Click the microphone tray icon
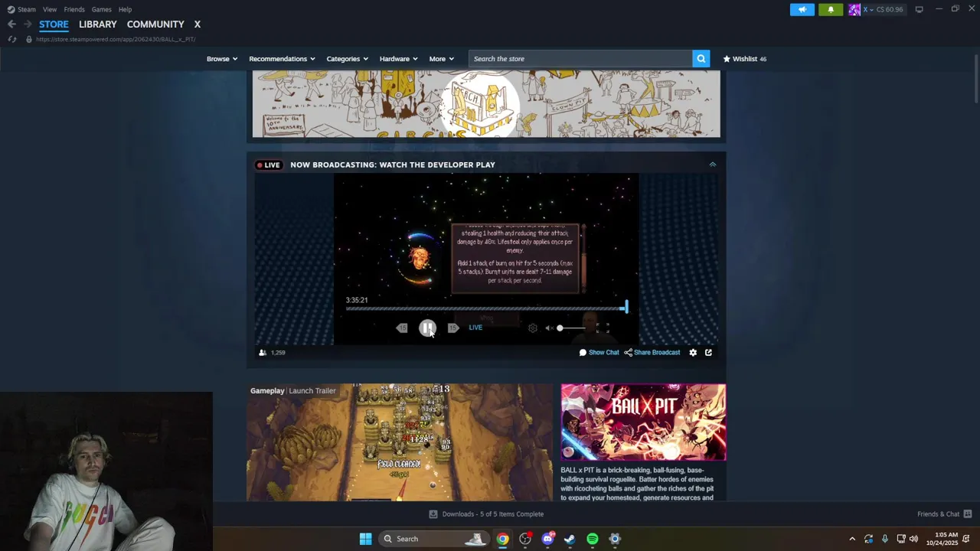This screenshot has width=980, height=551. click(x=885, y=539)
